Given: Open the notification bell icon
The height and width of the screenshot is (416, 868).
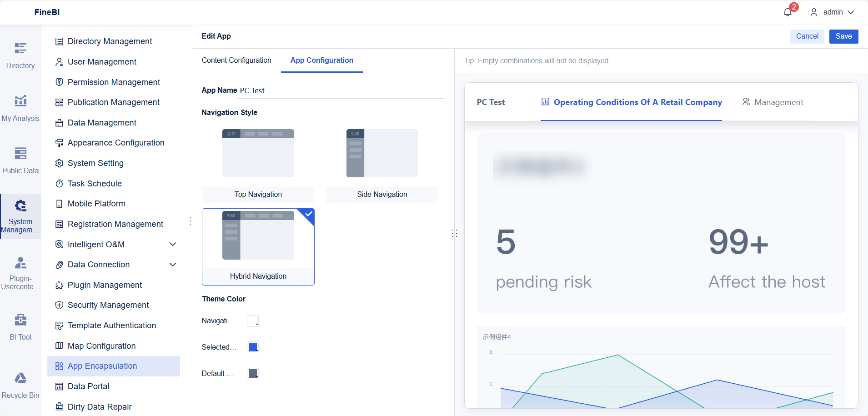Looking at the screenshot, I should point(788,12).
